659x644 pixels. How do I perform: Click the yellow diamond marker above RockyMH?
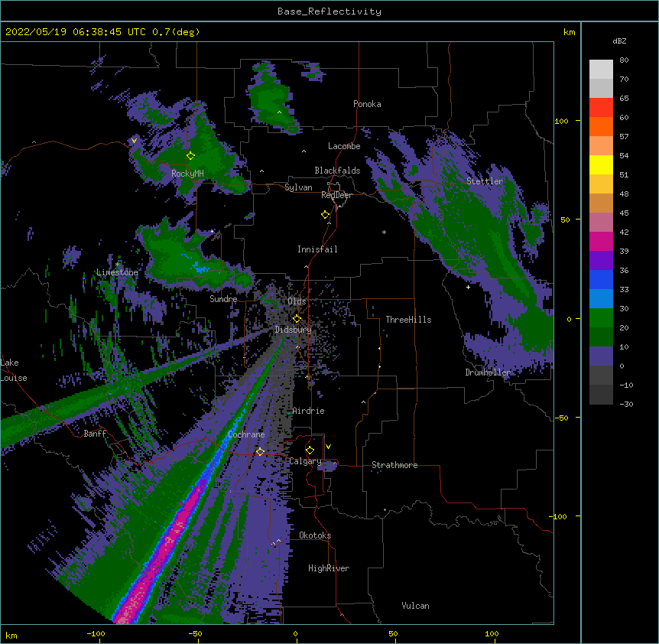click(x=191, y=155)
